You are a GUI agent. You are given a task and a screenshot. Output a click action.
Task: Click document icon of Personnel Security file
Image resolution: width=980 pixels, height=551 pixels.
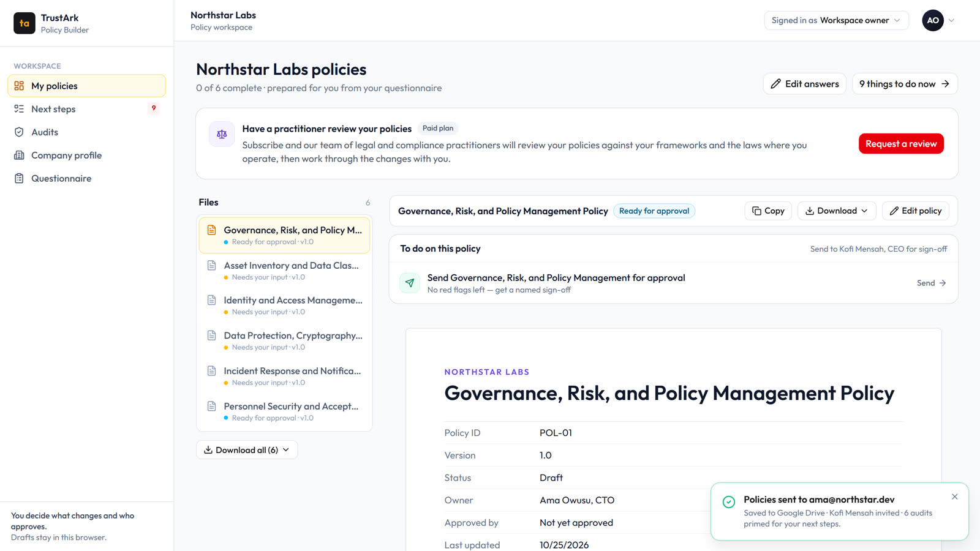[212, 407]
